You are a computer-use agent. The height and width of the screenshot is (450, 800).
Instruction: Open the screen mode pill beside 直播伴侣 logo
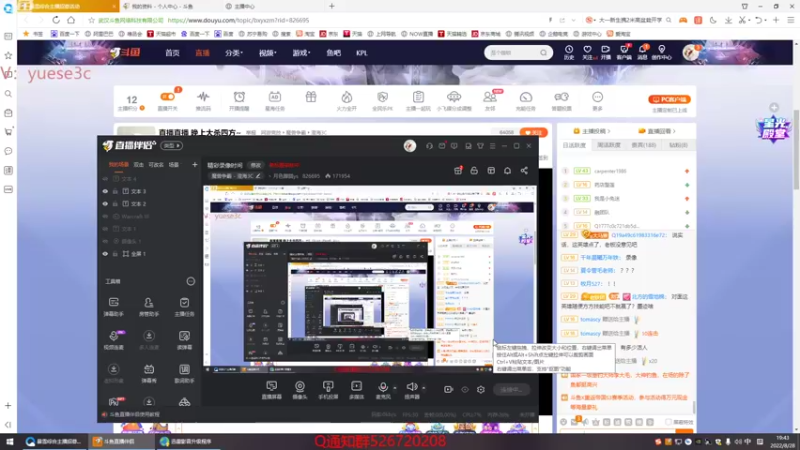[x=171, y=146]
